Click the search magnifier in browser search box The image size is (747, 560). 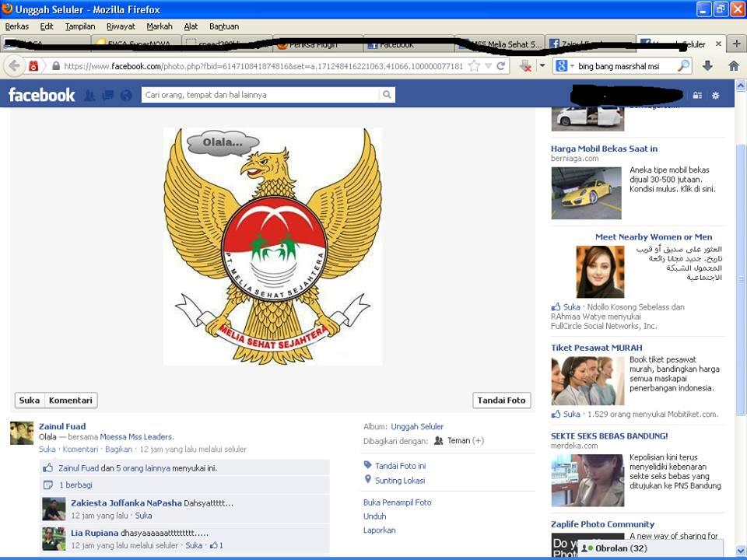click(x=683, y=65)
